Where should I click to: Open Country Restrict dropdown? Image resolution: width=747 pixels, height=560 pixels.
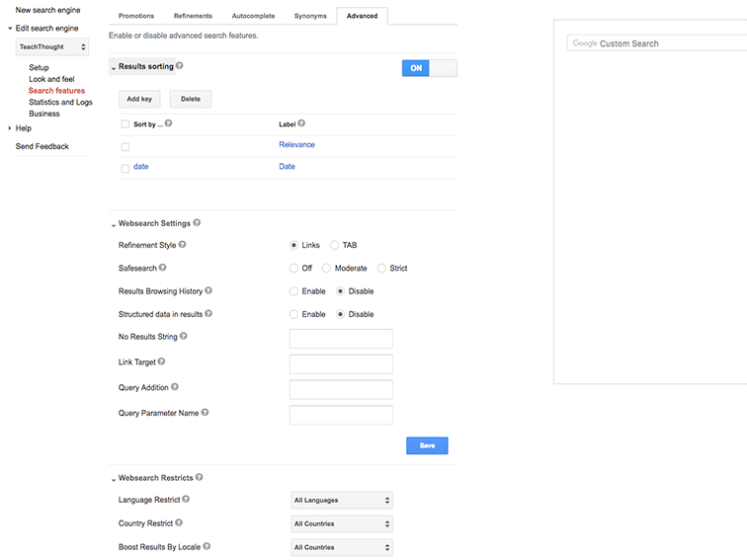[342, 524]
